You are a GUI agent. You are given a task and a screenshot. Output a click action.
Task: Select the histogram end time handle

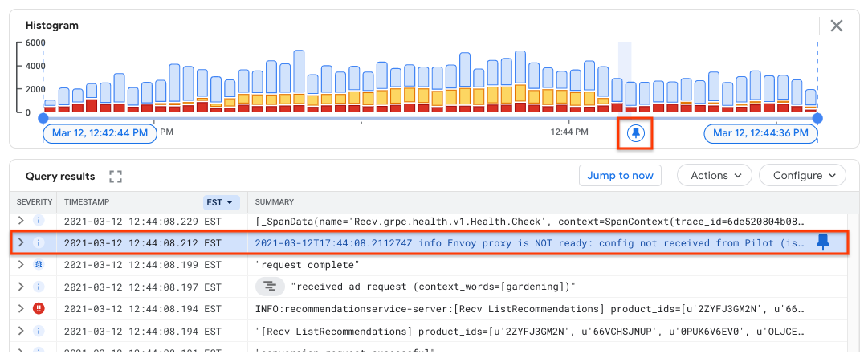click(x=817, y=118)
